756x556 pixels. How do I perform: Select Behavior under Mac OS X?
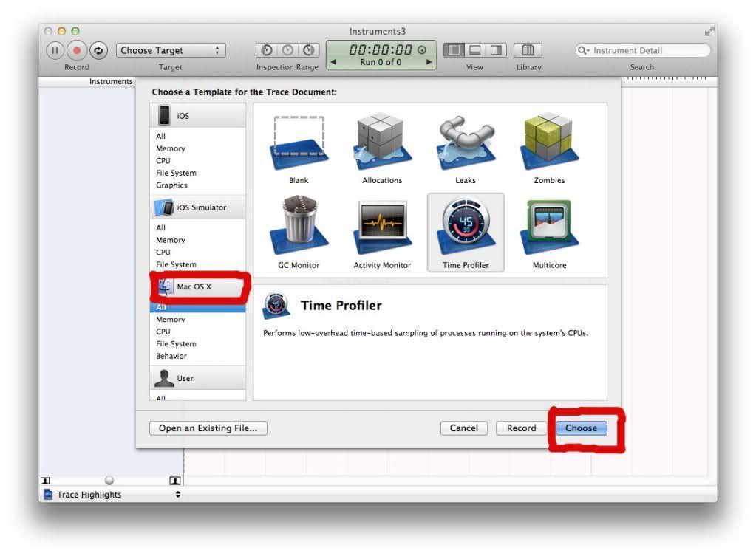[171, 356]
